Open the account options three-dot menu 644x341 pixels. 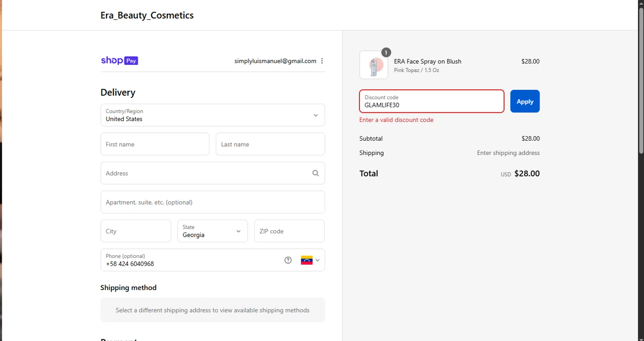[x=322, y=61]
